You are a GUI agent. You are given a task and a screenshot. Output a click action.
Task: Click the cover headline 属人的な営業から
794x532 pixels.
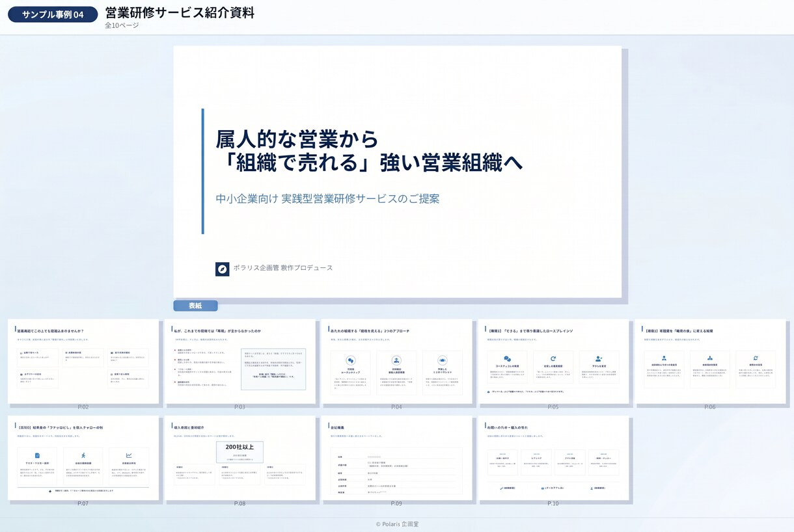[297, 139]
